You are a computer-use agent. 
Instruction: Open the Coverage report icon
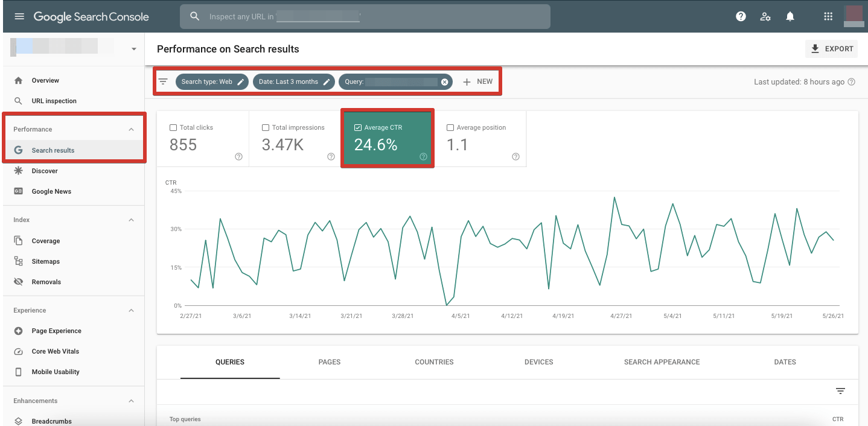click(19, 241)
